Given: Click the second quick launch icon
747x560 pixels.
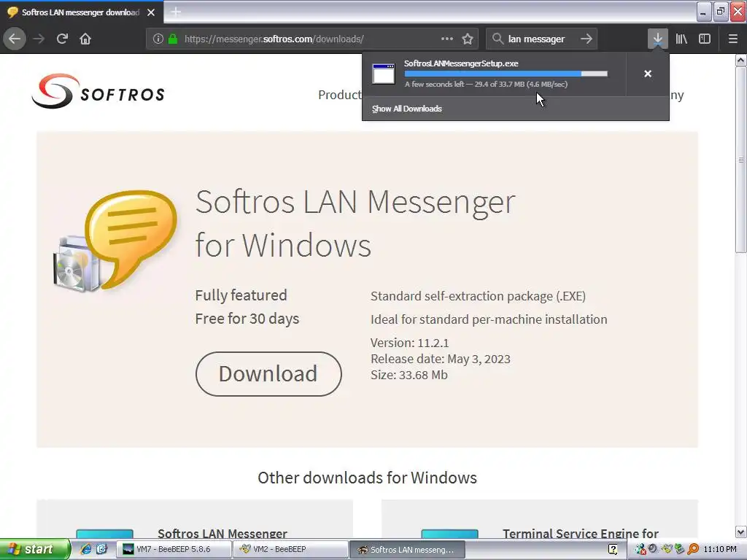Looking at the screenshot, I should coord(101,550).
